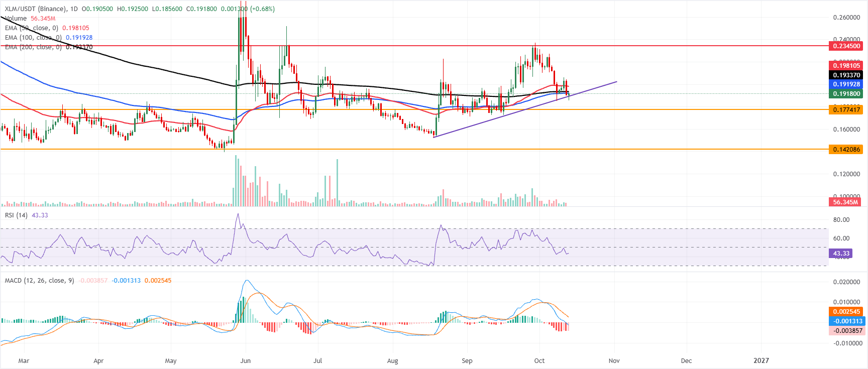Click the red 0.198105 tag on price axis
This screenshot has height=369, width=868.
click(846, 66)
